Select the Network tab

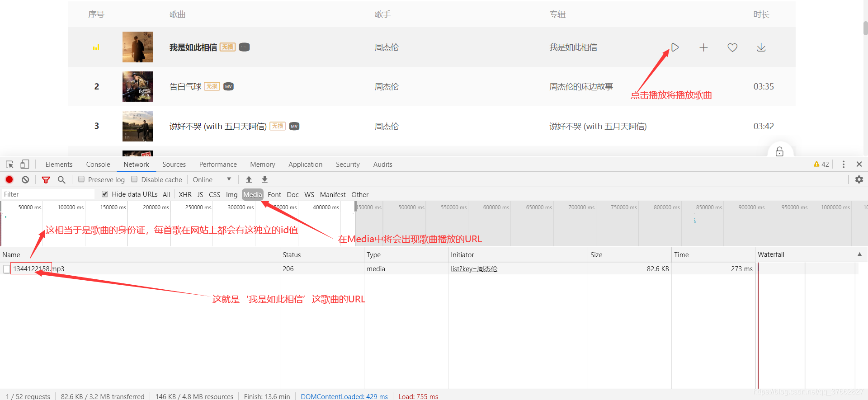click(137, 165)
